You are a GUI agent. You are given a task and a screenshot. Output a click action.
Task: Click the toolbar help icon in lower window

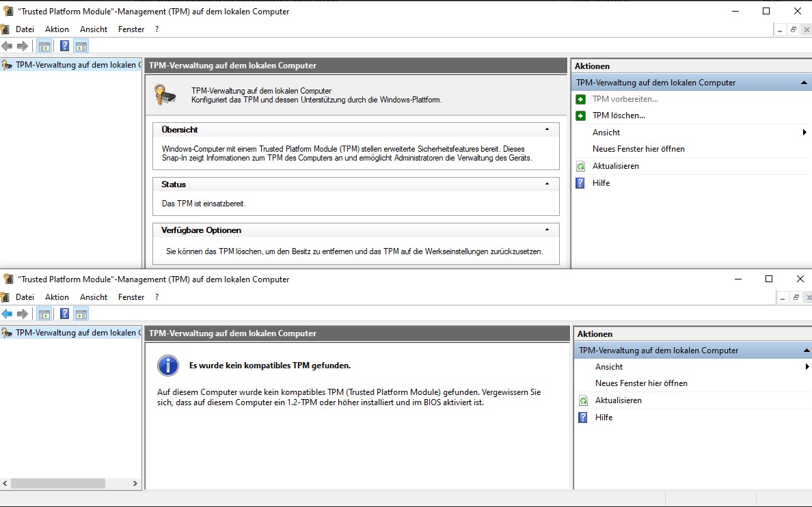click(x=65, y=314)
